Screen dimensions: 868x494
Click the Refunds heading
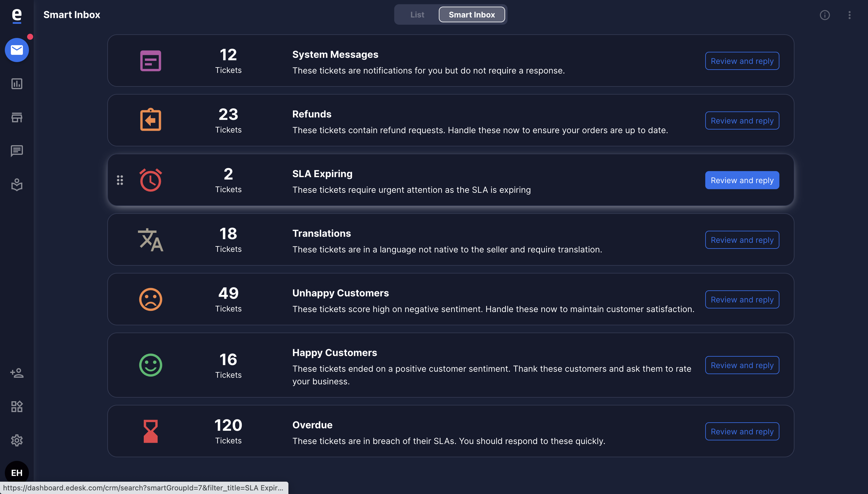click(x=312, y=114)
